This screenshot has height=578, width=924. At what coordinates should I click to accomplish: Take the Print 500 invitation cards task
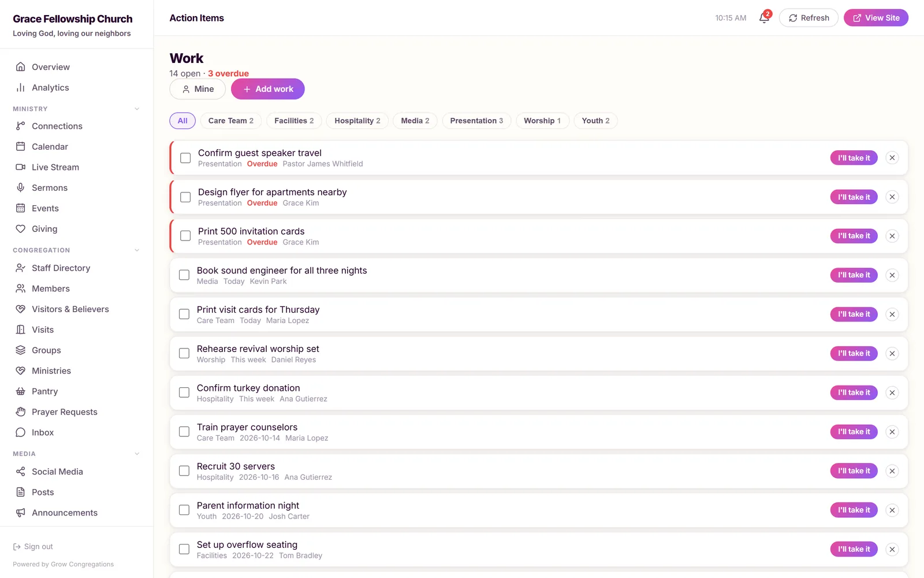coord(854,236)
